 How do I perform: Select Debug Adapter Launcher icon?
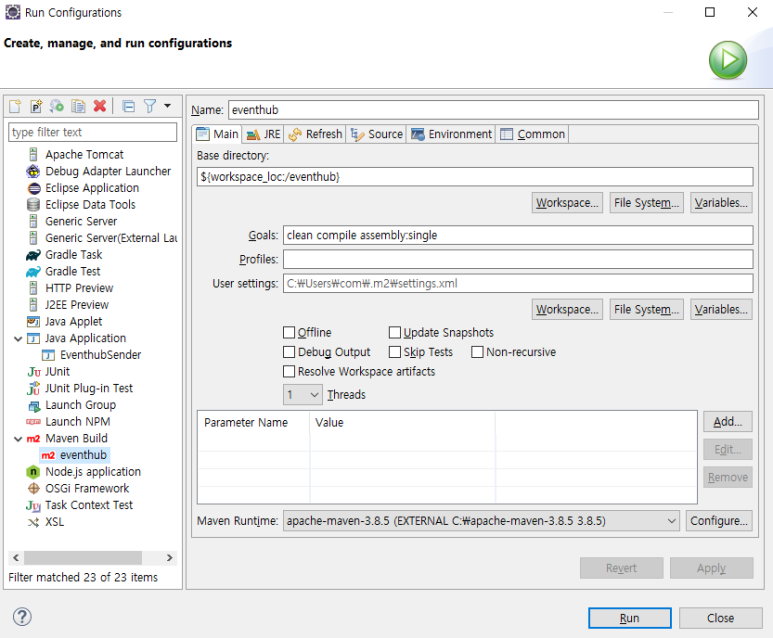(x=33, y=171)
